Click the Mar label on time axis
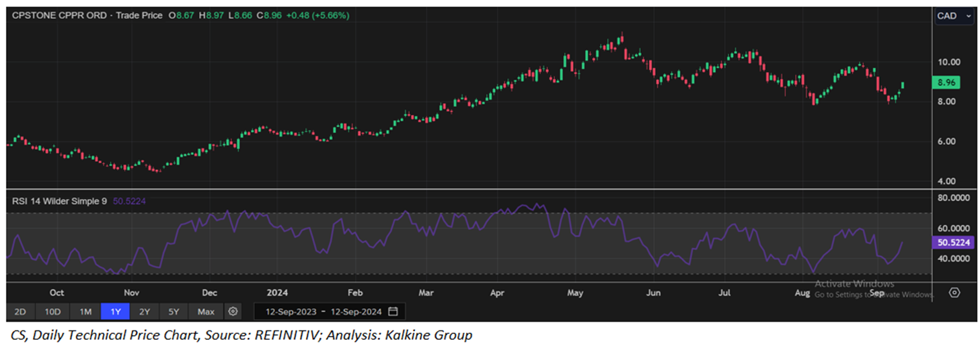Viewport: 980px width, 348px height. (426, 293)
